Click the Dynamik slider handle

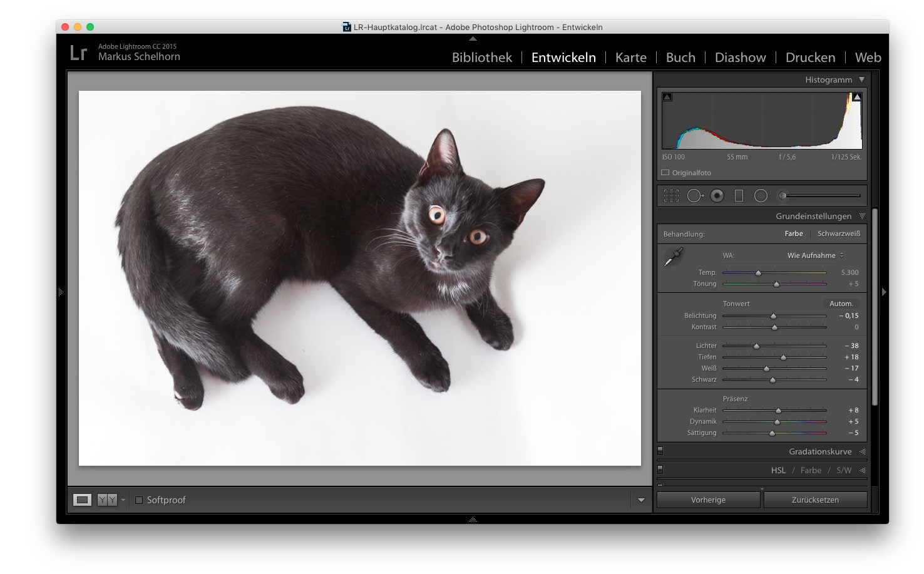777,422
